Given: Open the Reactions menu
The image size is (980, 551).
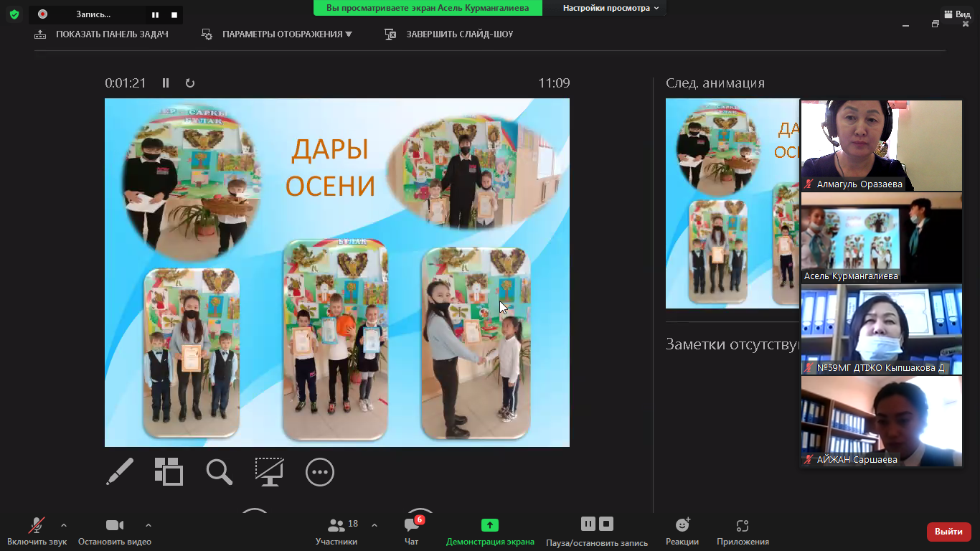Looking at the screenshot, I should tap(682, 531).
